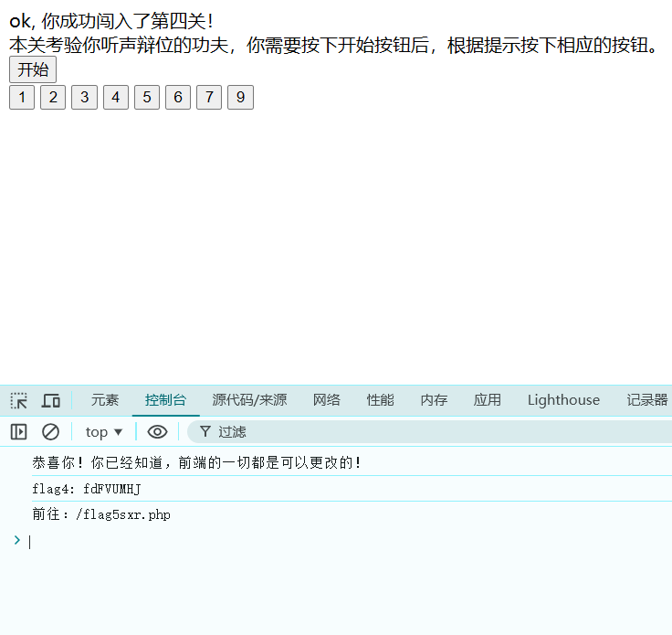This screenshot has width=672, height=635.
Task: Toggle the device toolbar icon
Action: [x=51, y=400]
